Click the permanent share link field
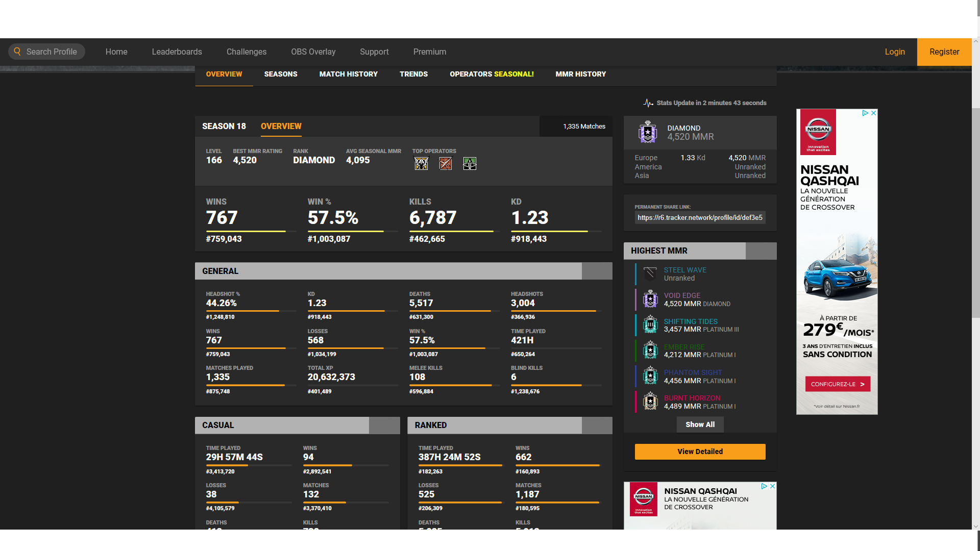Screen dimensions: 980x551 pos(700,218)
